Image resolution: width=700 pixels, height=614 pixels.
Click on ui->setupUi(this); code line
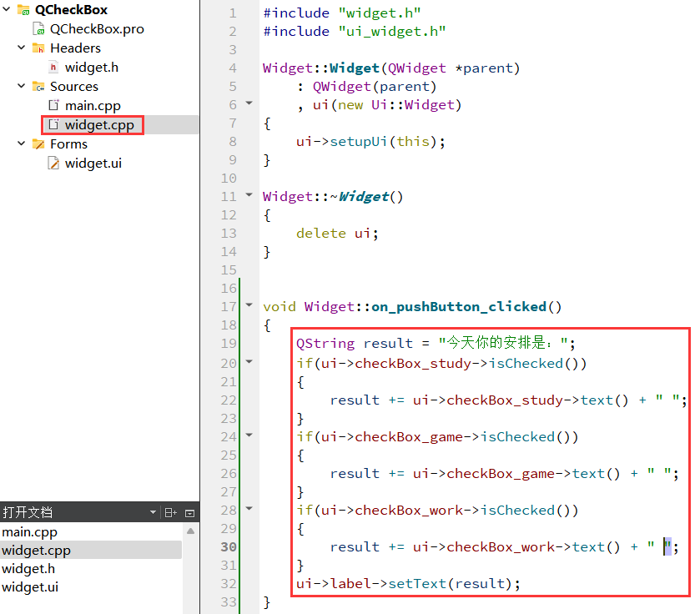click(370, 142)
